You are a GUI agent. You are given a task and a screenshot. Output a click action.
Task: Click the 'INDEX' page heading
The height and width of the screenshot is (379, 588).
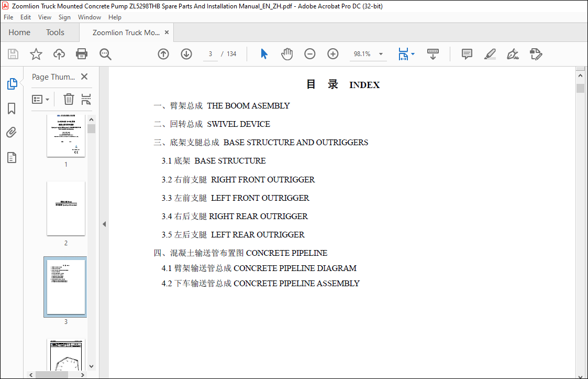(364, 85)
